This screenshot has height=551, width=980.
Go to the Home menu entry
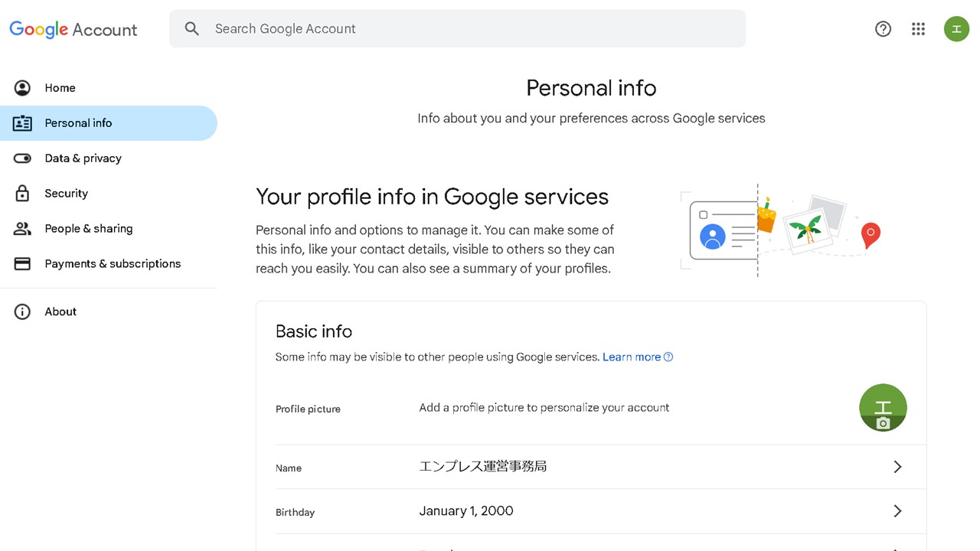click(60, 87)
